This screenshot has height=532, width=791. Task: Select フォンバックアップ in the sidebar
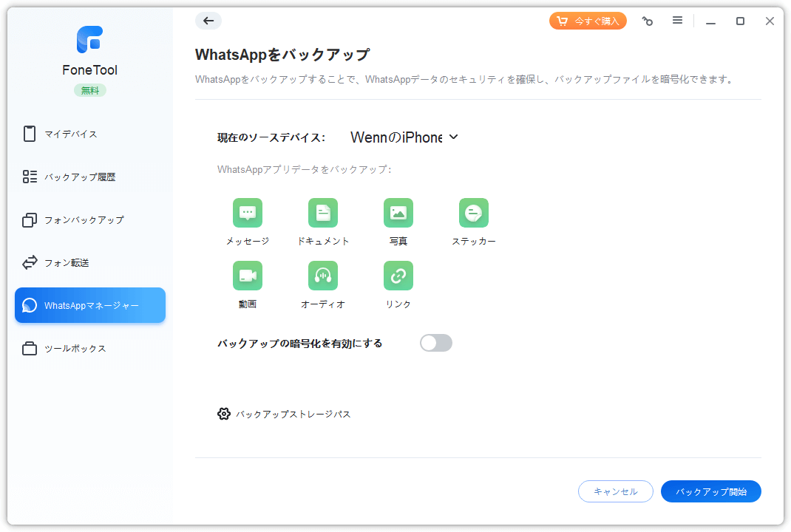point(84,219)
